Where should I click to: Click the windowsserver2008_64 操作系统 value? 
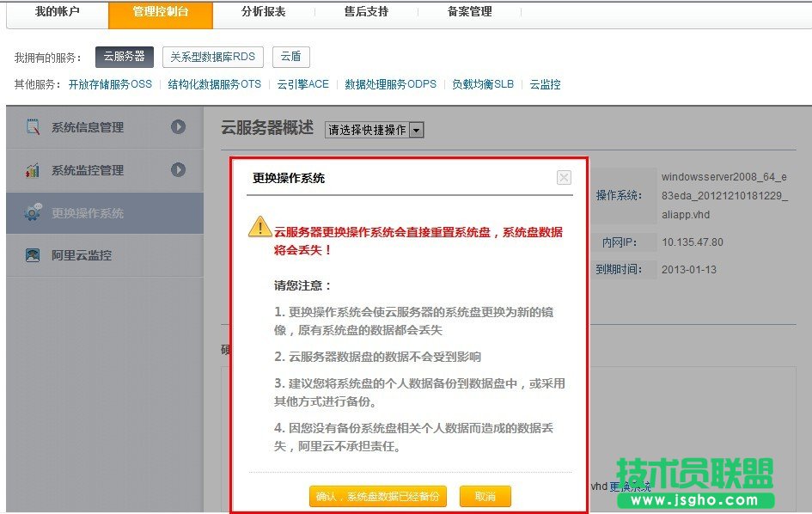tap(724, 195)
